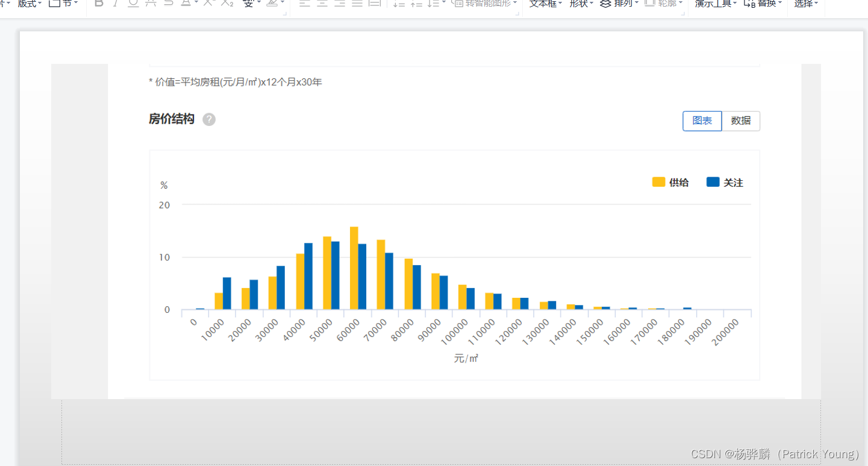Screen dimensions: 868x466
Task: Click the blue bar at 10000
Action: coord(227,294)
